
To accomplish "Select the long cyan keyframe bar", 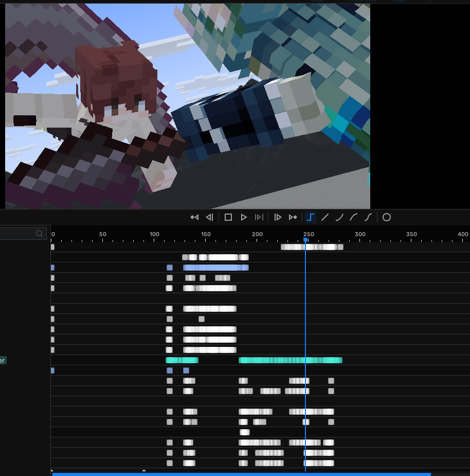I will [x=291, y=360].
